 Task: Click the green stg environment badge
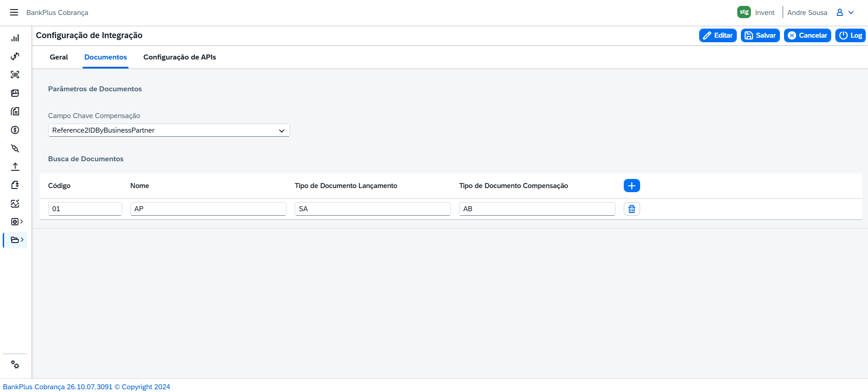744,12
